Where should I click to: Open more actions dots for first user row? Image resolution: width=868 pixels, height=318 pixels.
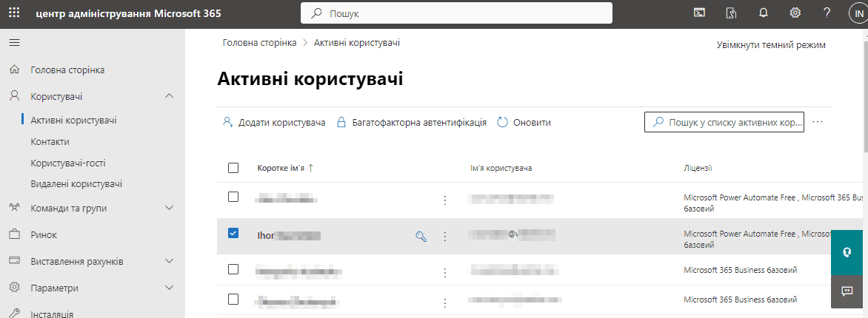444,200
